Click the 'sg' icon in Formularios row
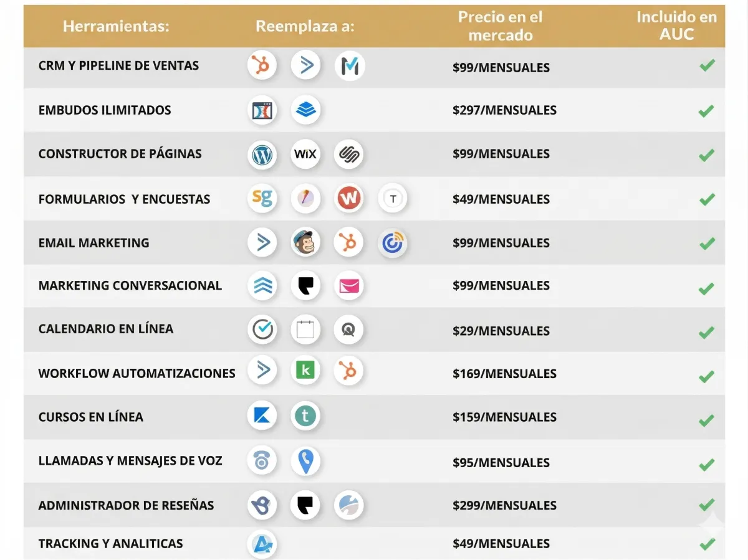The height and width of the screenshot is (560, 748). point(262,199)
